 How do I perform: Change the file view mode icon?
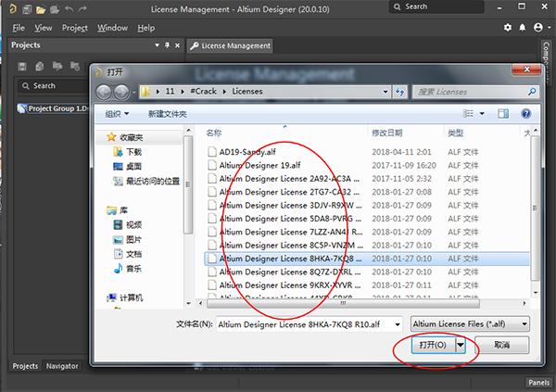pyautogui.click(x=468, y=113)
